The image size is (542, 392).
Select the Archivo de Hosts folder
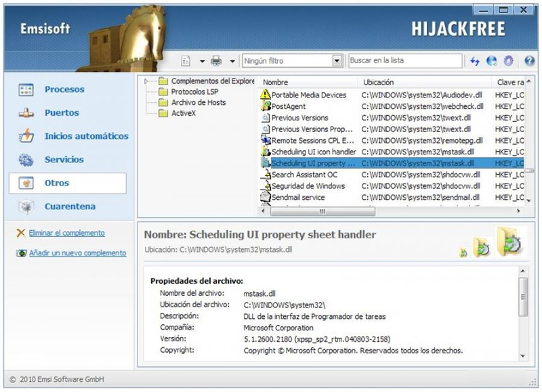point(199,103)
